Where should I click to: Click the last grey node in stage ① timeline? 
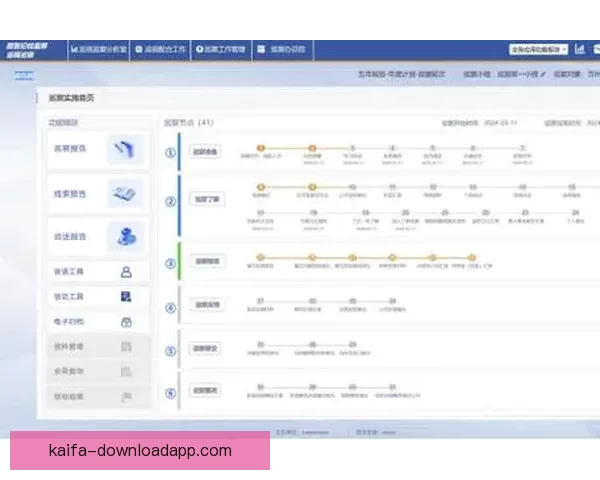pyautogui.click(x=522, y=148)
